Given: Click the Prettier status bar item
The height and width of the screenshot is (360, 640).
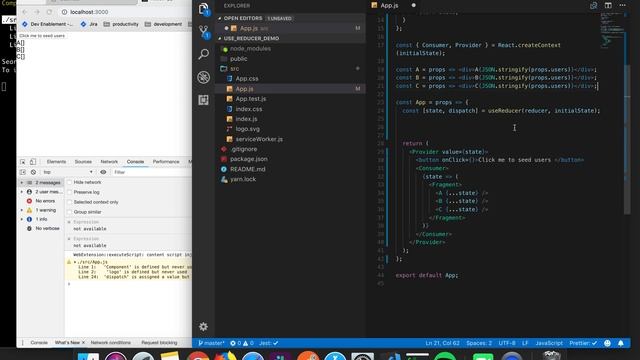Looking at the screenshot, I should 583,343.
